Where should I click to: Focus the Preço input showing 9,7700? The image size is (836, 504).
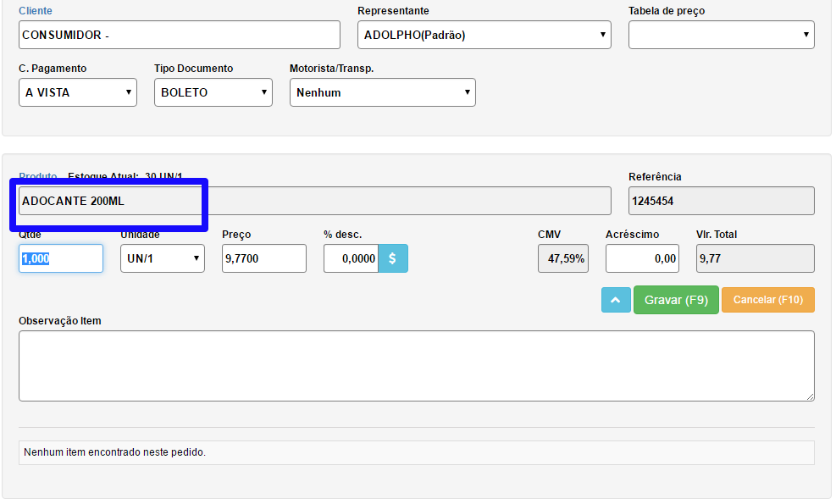[263, 258]
